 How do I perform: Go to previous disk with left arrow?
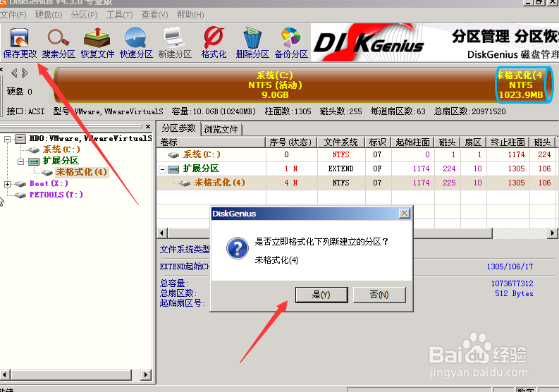pos(14,73)
